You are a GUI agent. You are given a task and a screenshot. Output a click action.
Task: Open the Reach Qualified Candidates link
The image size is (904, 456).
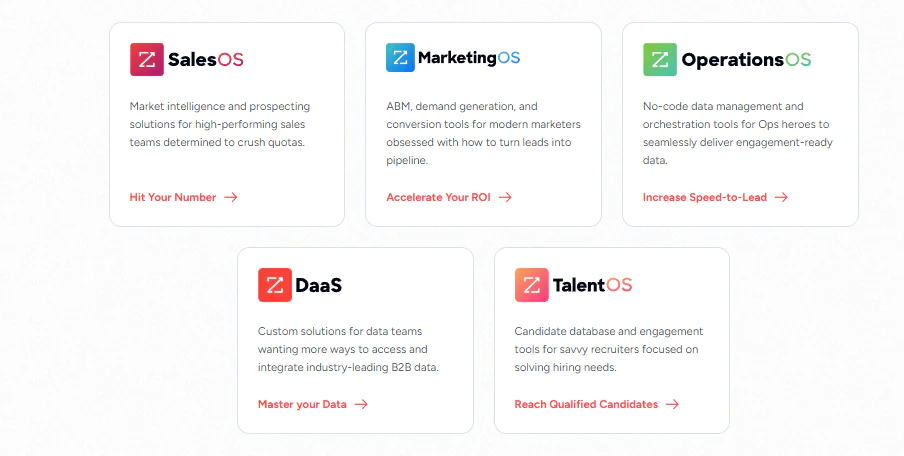click(x=586, y=404)
